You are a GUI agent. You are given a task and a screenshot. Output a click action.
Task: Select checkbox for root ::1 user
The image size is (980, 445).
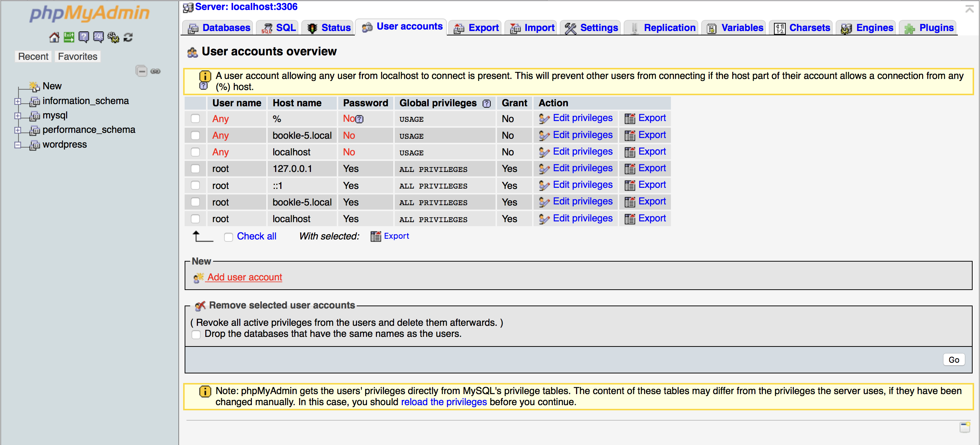point(195,186)
